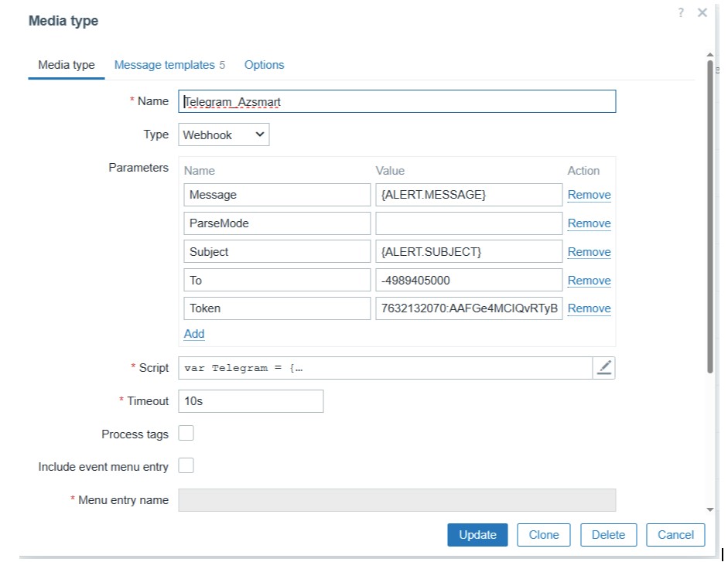
Task: Click the Delete button
Action: pos(608,535)
